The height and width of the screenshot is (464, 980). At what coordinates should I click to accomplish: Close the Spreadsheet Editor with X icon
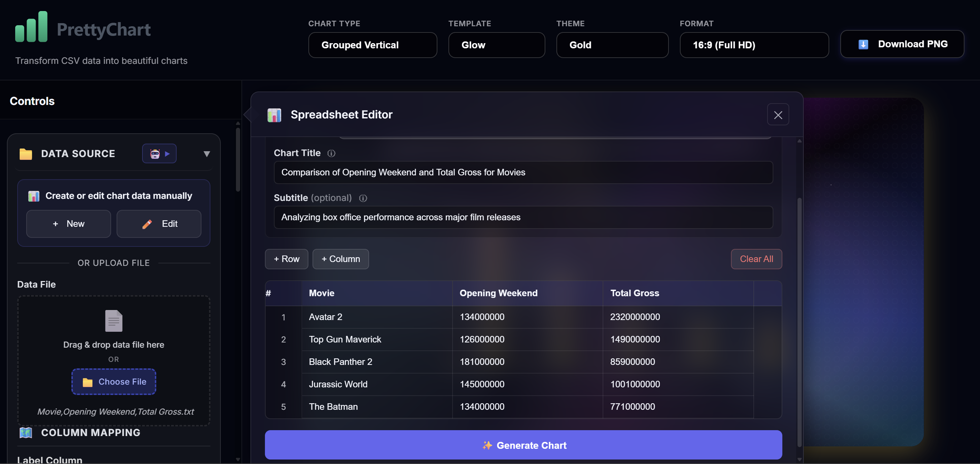(778, 115)
